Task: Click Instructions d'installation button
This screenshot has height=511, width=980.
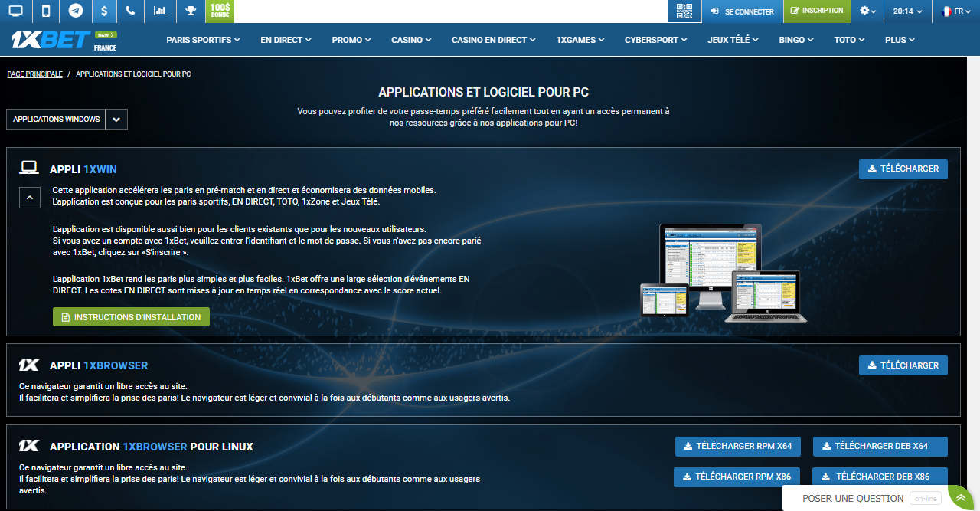Action: click(131, 317)
